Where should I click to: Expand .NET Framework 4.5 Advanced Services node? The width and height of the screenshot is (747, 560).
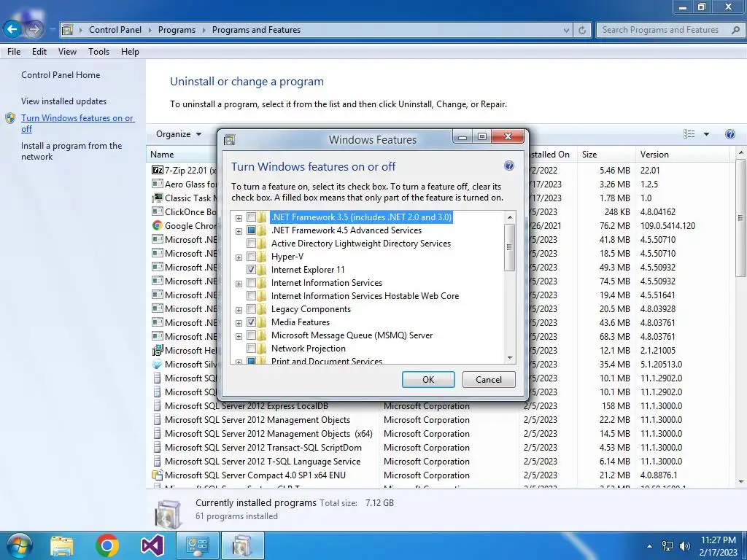click(239, 231)
